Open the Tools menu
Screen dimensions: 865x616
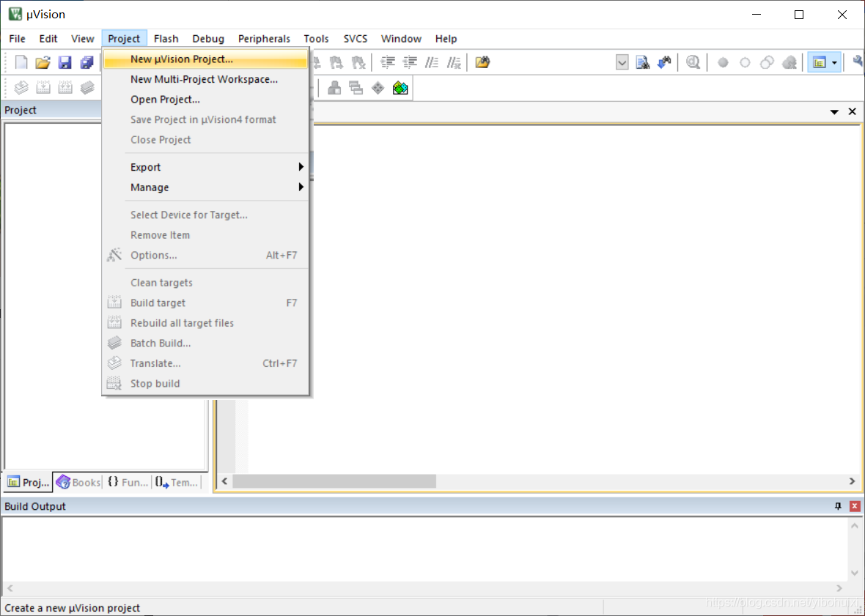[x=316, y=39]
